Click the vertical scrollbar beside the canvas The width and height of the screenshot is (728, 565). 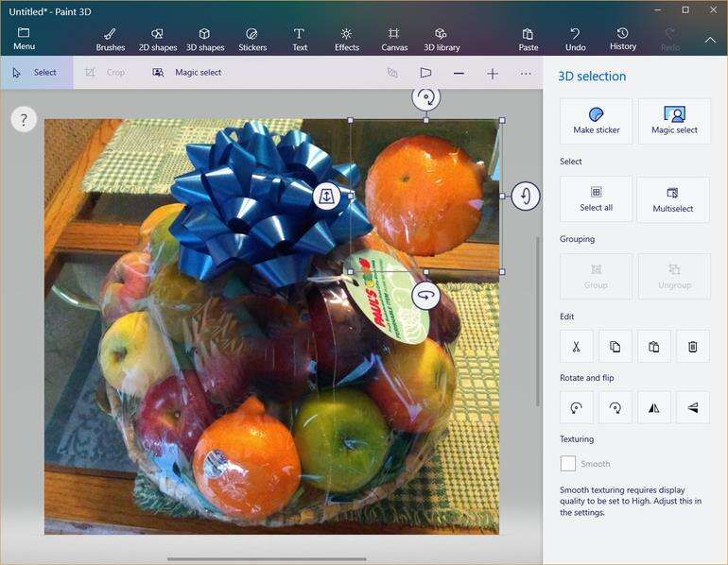[x=538, y=321]
